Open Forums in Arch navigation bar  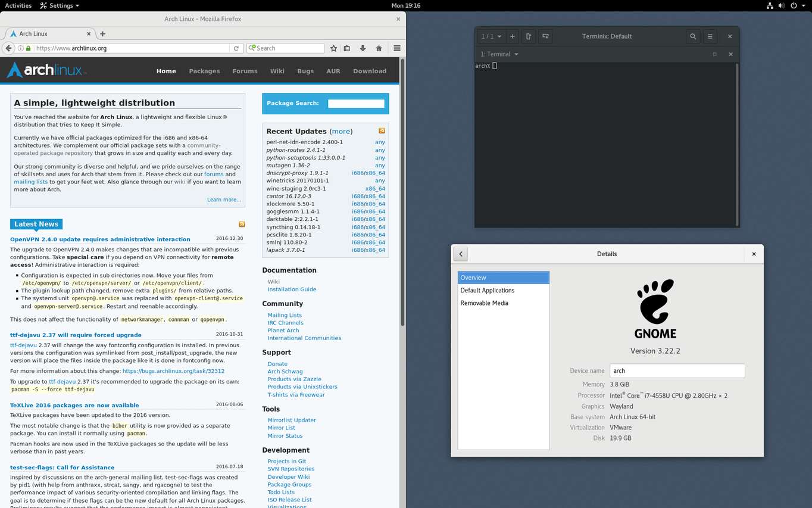pos(245,71)
